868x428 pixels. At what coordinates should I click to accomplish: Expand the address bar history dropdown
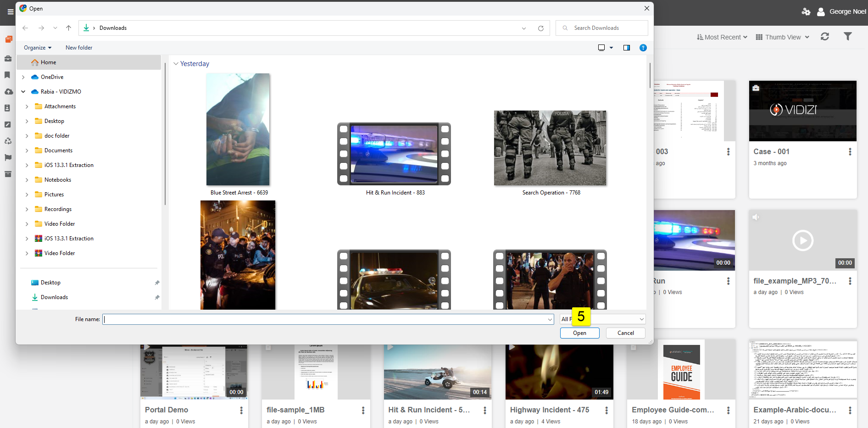[524, 28]
